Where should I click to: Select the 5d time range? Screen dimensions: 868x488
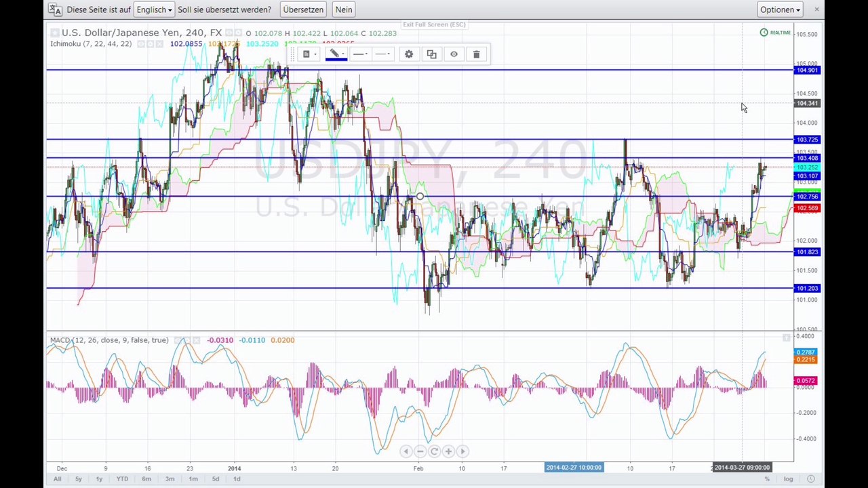216,479
